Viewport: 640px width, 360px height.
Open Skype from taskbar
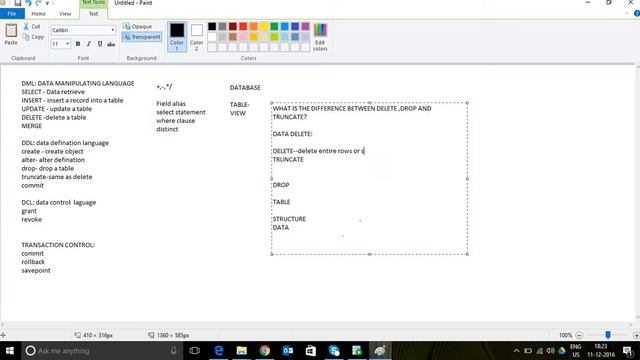pyautogui.click(x=334, y=351)
